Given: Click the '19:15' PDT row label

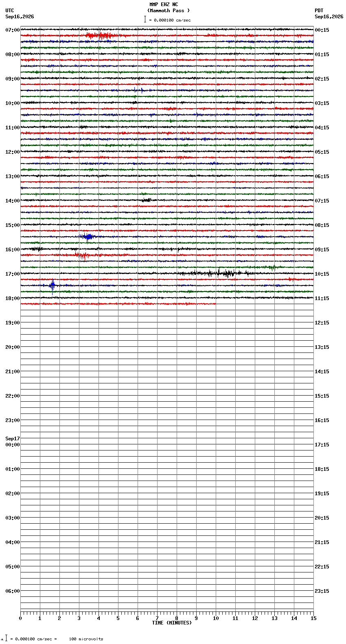Looking at the screenshot, I should 322,494.
